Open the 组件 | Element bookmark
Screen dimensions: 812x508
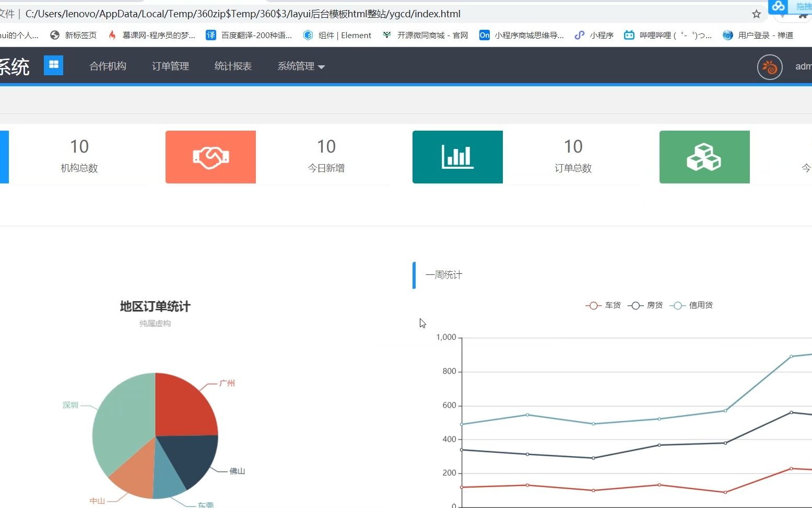coord(337,35)
